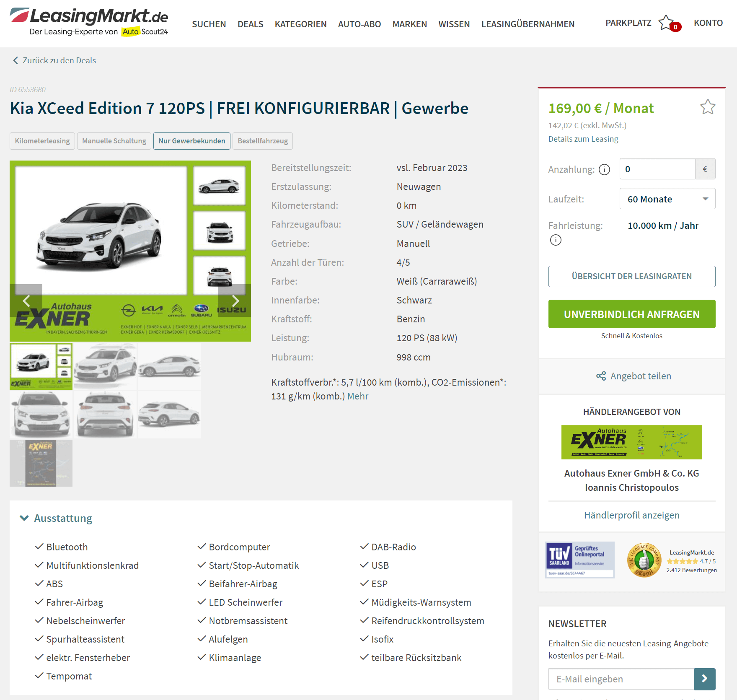Click the 169,00 € / Monat price
Screen dimensions: 737x700
pyautogui.click(x=601, y=108)
